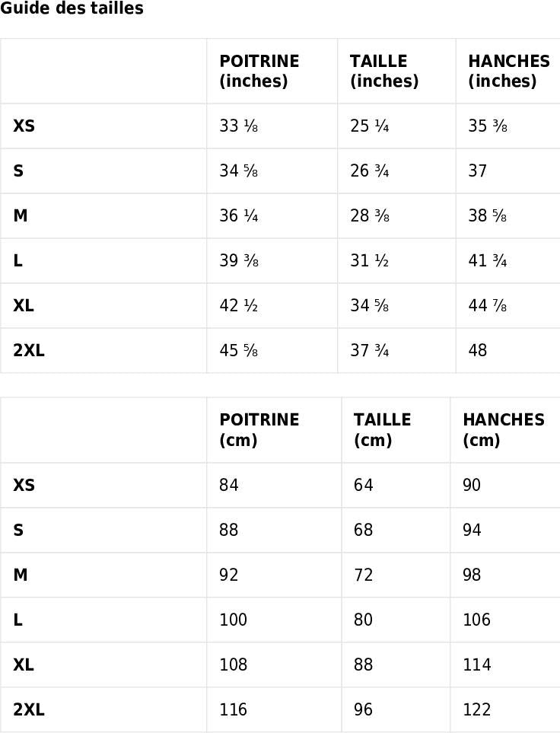
Task: Select the 38 ⅝ hips measurement cell
Action: [x=488, y=216]
